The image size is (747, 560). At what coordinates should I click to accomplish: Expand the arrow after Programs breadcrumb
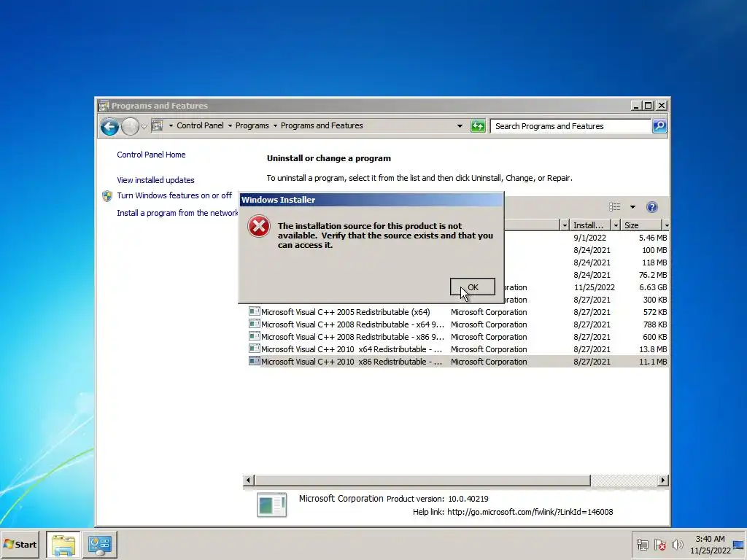tap(275, 126)
